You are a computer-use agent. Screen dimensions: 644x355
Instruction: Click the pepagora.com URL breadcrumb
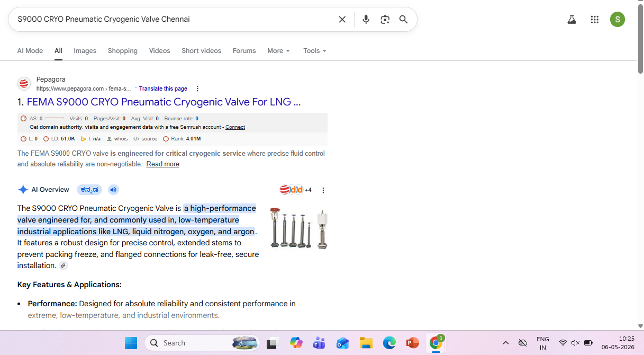[x=84, y=88]
